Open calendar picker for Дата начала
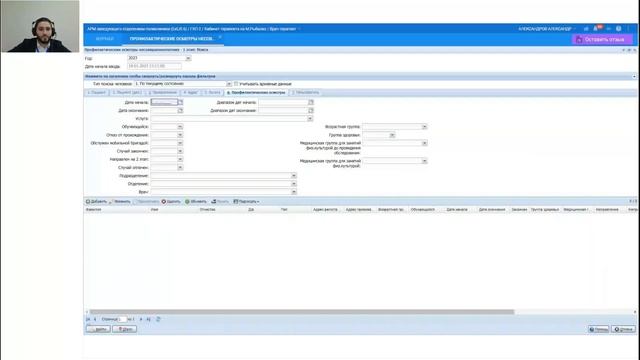Image resolution: width=640 pixels, height=360 pixels. [180, 102]
